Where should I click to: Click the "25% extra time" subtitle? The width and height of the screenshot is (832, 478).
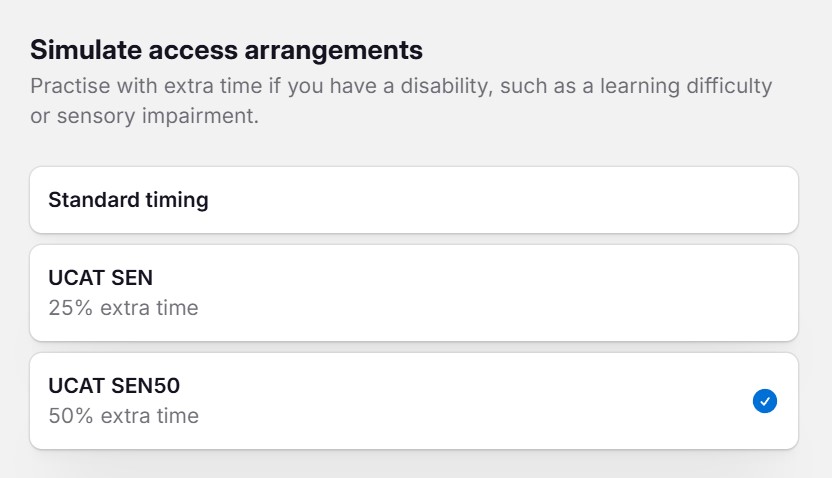pyautogui.click(x=123, y=308)
